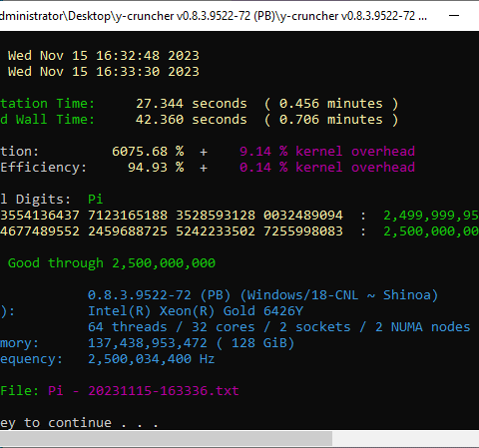This screenshot has width=479, height=448.
Task: Click the 0.706 minutes value
Action: click(x=330, y=120)
